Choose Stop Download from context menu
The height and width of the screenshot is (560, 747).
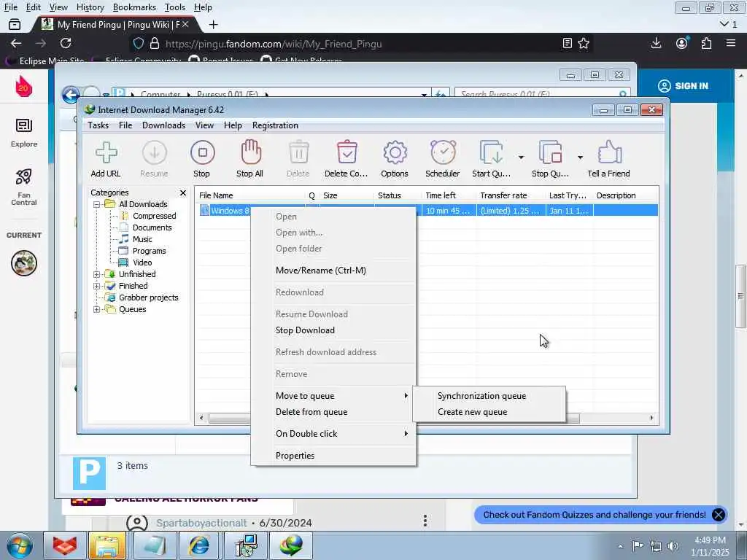click(333, 330)
